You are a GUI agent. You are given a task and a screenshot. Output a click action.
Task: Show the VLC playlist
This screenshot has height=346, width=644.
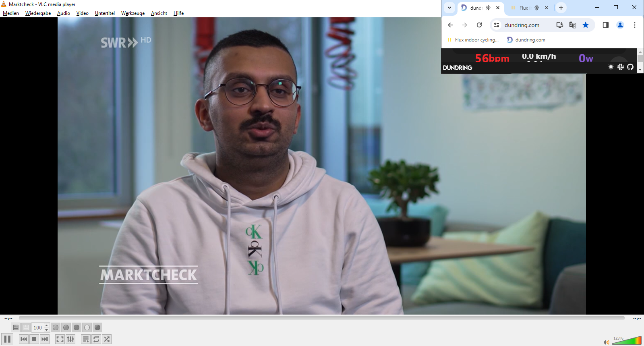tap(85, 339)
